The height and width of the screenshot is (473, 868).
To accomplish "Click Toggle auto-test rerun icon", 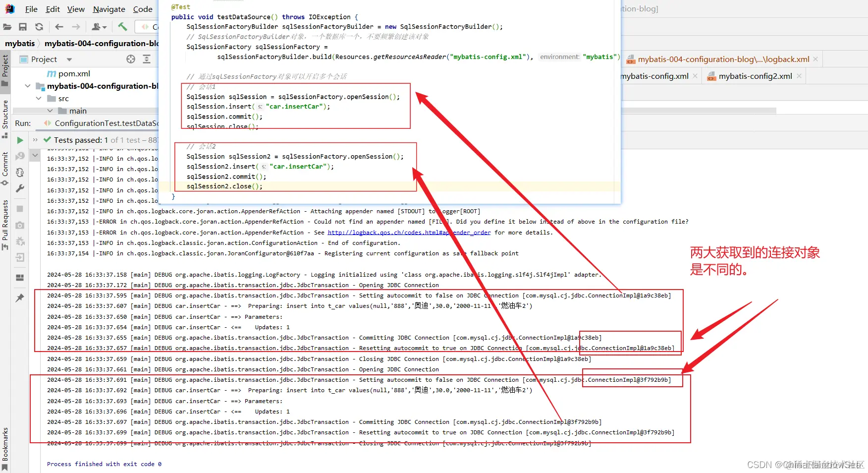I will click(20, 172).
